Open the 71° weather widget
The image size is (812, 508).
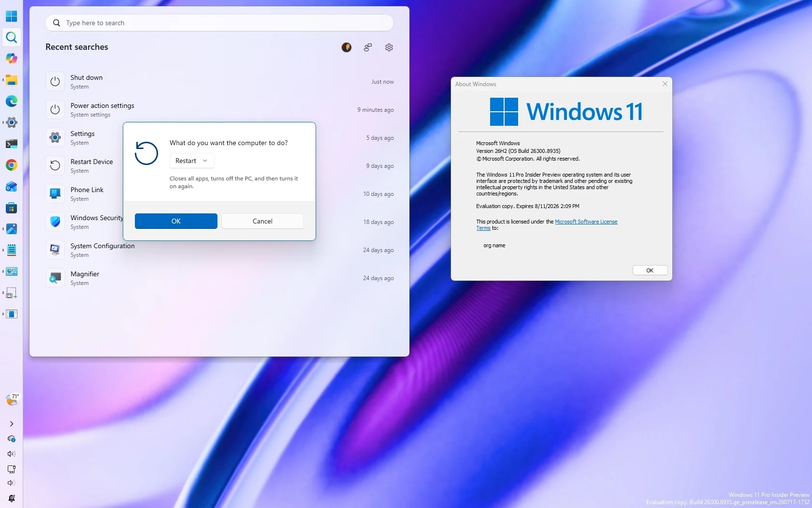tap(12, 399)
